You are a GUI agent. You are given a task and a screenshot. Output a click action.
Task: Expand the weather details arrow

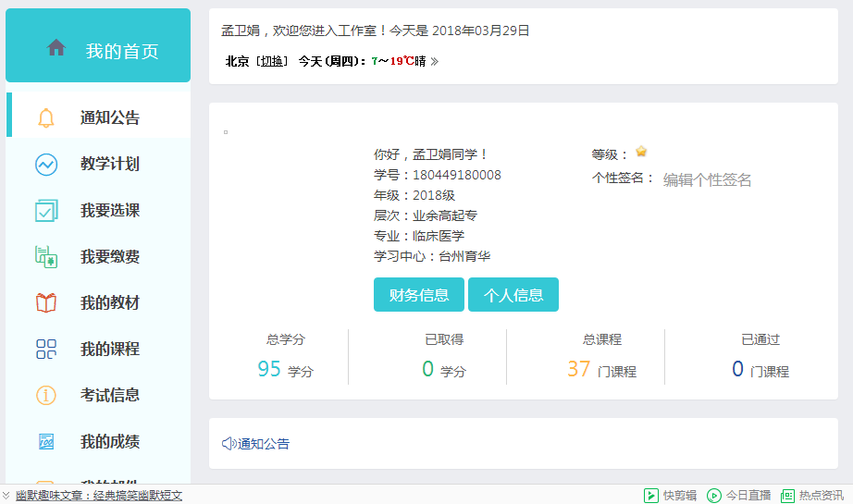point(435,62)
